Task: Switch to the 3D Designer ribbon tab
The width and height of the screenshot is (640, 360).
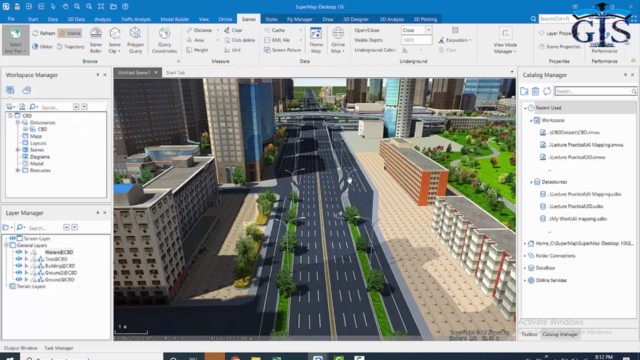Action: click(x=356, y=19)
